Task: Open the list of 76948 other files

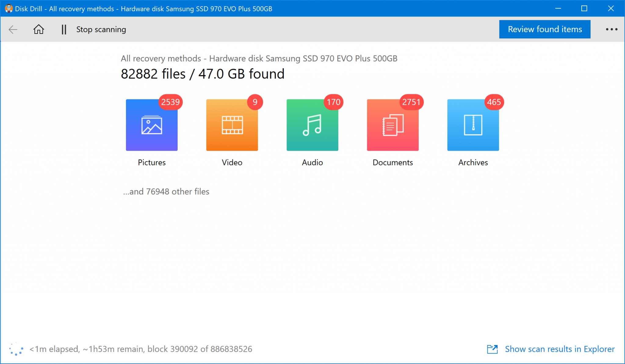Action: point(166,192)
